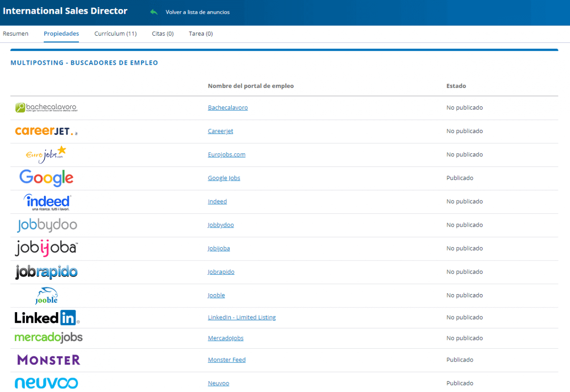Image resolution: width=570 pixels, height=392 pixels.
Task: Click the LinkedIn logo image
Action: click(47, 317)
